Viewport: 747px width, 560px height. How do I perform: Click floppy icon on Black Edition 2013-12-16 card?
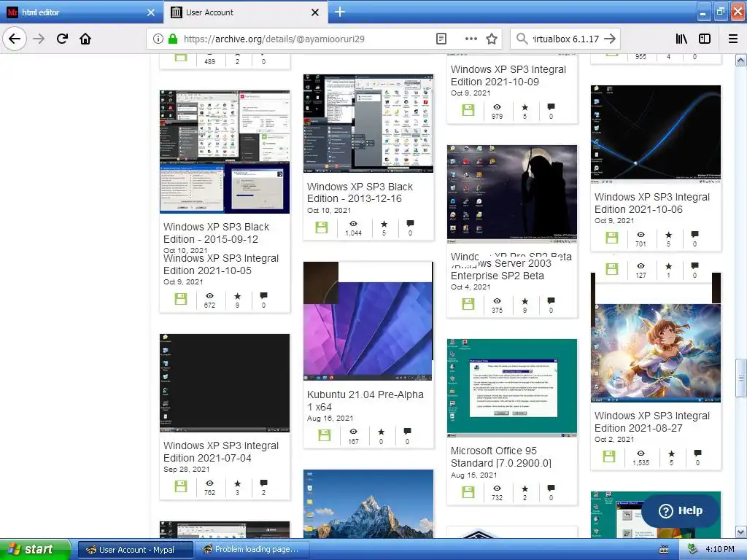tap(322, 227)
